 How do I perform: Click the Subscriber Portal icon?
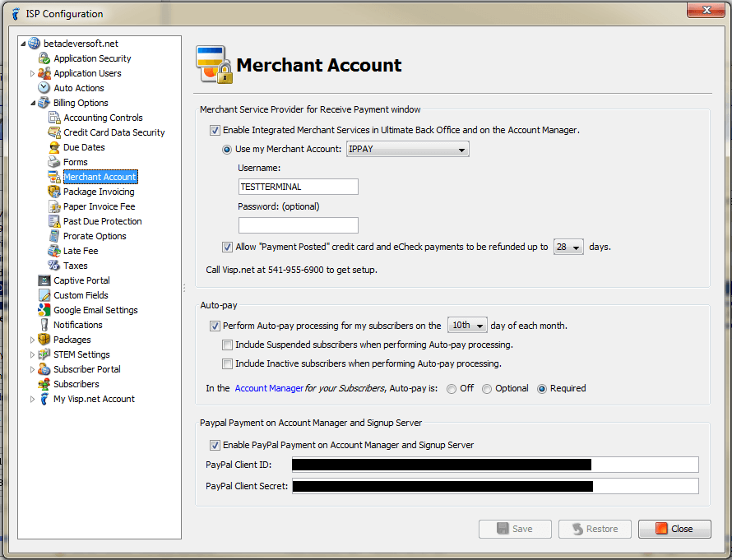[44, 369]
